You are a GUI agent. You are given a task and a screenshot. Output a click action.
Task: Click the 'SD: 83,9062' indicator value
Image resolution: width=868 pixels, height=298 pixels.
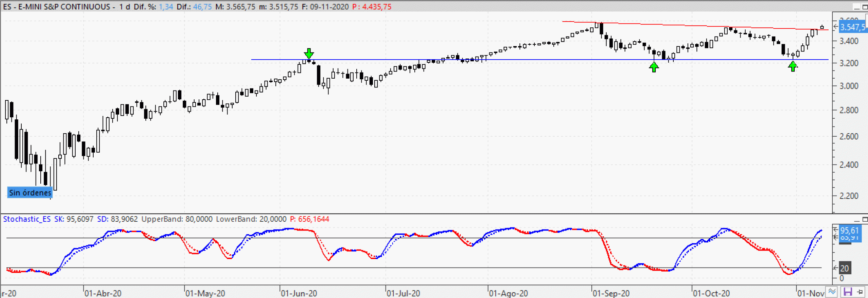pyautogui.click(x=117, y=219)
